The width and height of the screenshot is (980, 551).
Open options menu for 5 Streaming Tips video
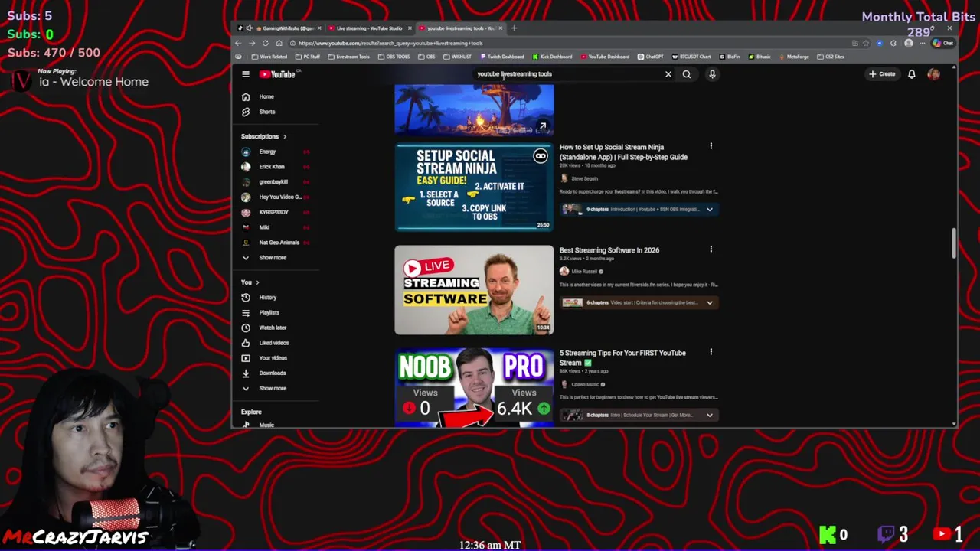pyautogui.click(x=710, y=352)
